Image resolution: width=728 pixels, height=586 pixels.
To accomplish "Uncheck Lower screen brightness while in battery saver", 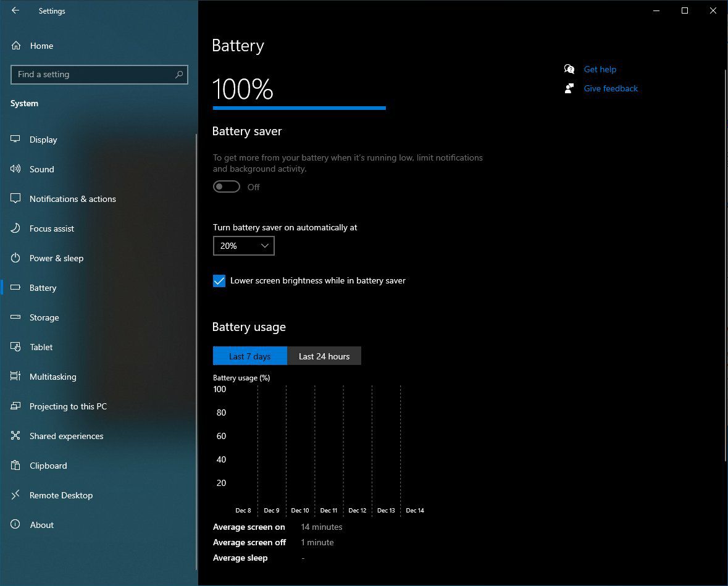I will point(219,281).
